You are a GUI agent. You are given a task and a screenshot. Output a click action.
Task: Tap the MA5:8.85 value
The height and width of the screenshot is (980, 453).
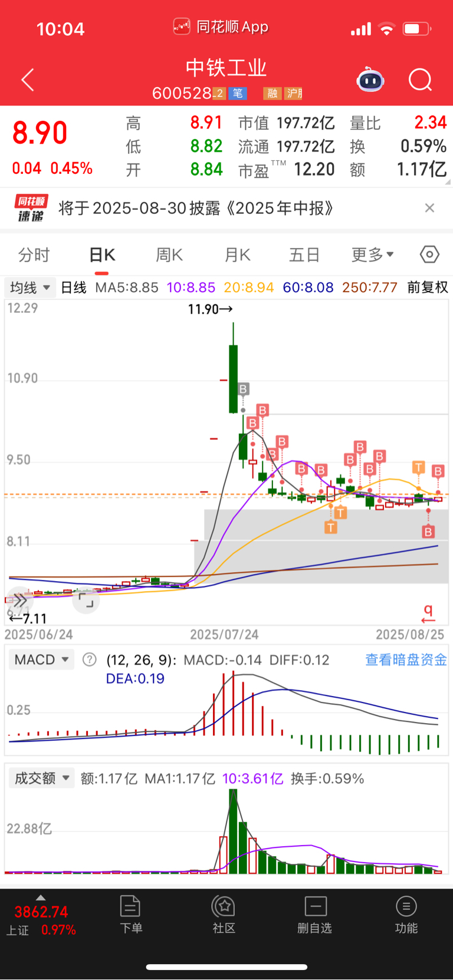click(127, 288)
